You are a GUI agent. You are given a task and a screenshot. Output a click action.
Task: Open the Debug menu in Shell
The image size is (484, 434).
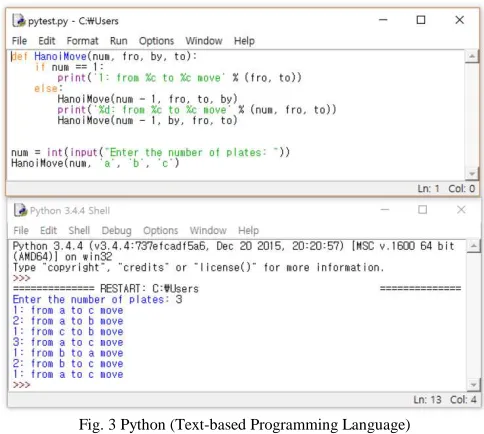(x=116, y=231)
